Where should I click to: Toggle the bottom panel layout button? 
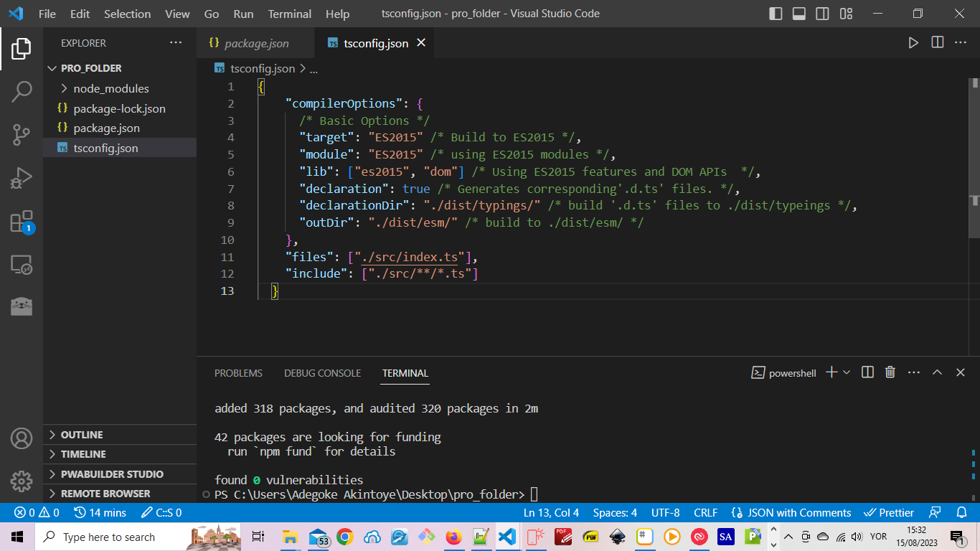pyautogui.click(x=799, y=14)
